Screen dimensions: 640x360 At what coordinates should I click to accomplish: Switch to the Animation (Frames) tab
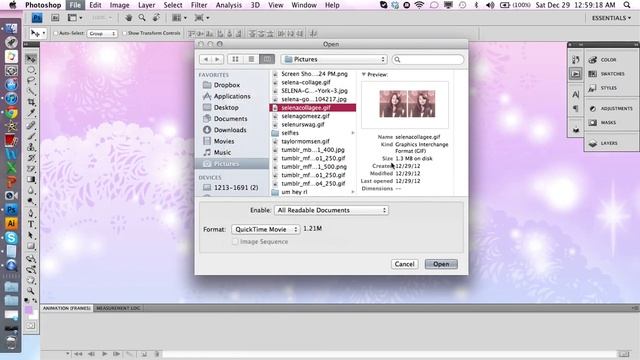[x=67, y=308]
